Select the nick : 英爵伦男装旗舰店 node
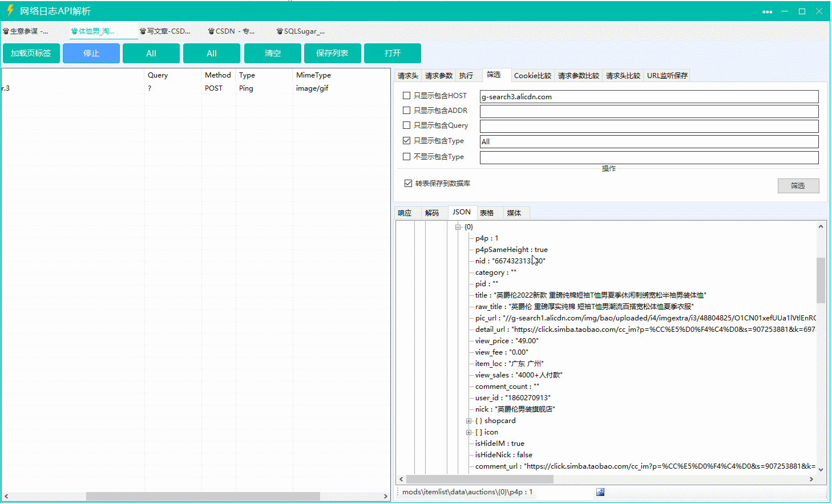Viewport: 832px width, 504px height. tap(515, 409)
